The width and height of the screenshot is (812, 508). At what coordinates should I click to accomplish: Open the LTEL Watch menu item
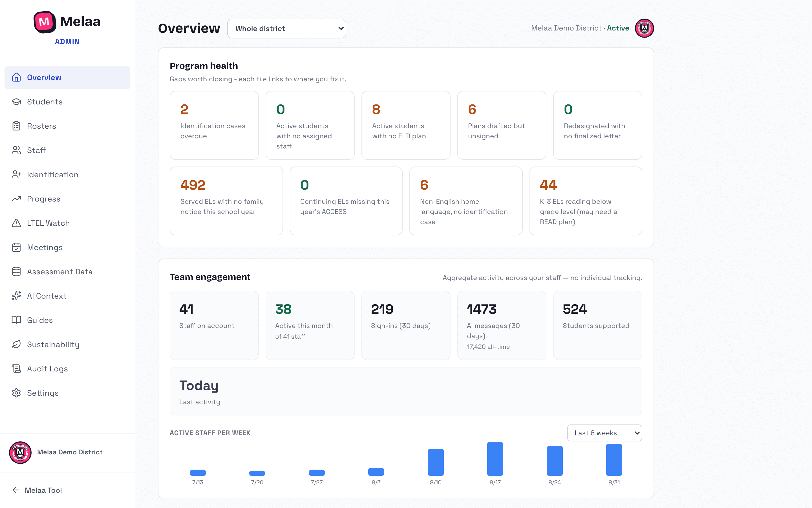[x=67, y=223]
